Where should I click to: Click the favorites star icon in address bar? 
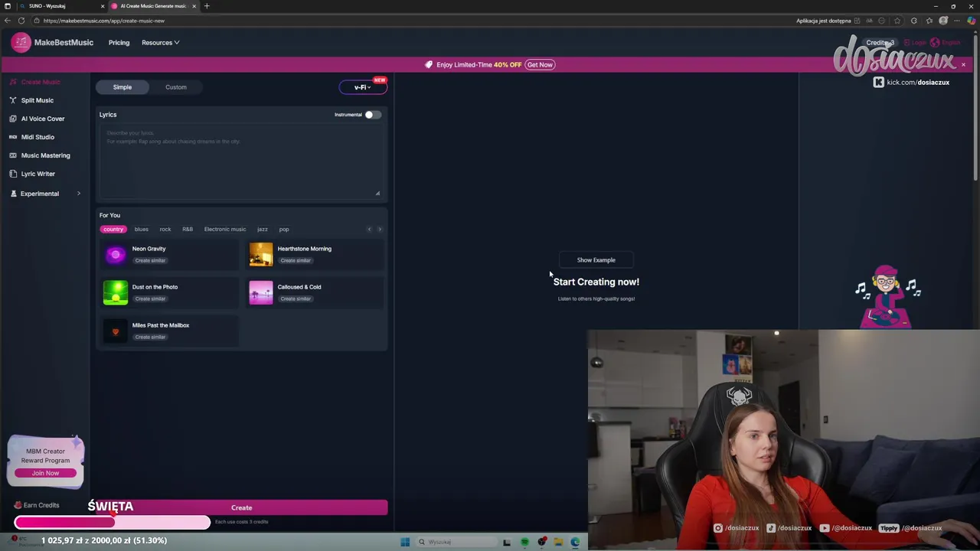(x=897, y=21)
